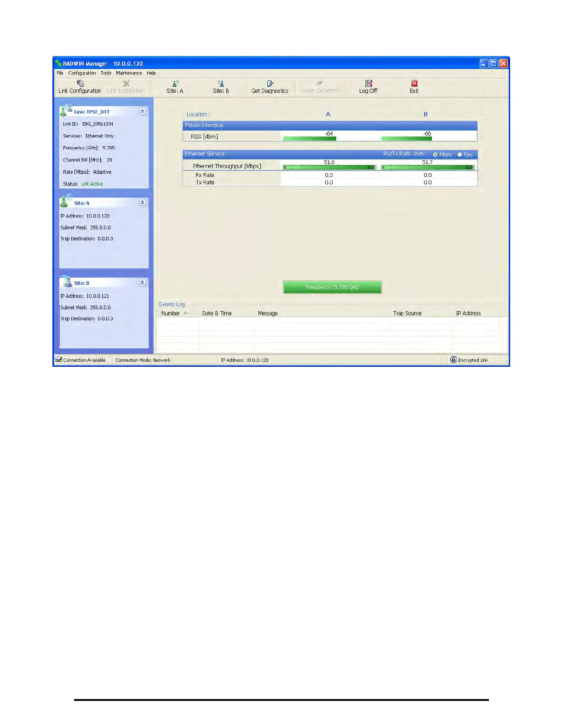Collapse the Site: B panel
Viewport: 563px width, 728px height.
(x=142, y=283)
